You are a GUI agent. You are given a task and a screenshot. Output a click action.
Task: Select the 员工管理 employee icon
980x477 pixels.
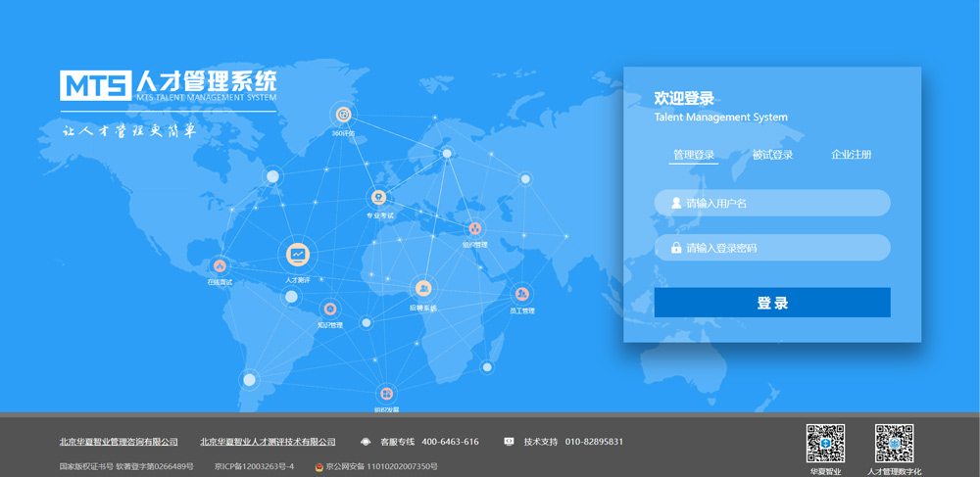pyautogui.click(x=522, y=294)
